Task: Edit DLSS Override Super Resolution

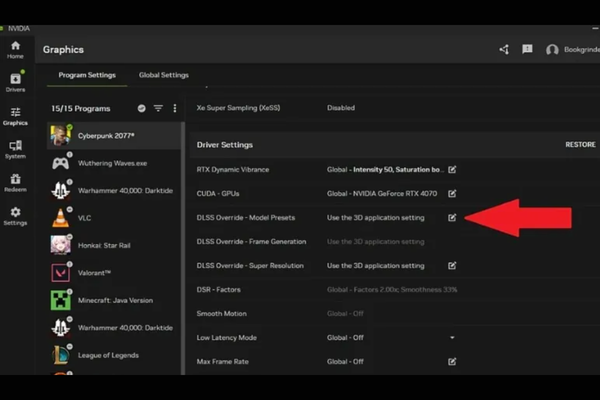Action: [452, 266]
